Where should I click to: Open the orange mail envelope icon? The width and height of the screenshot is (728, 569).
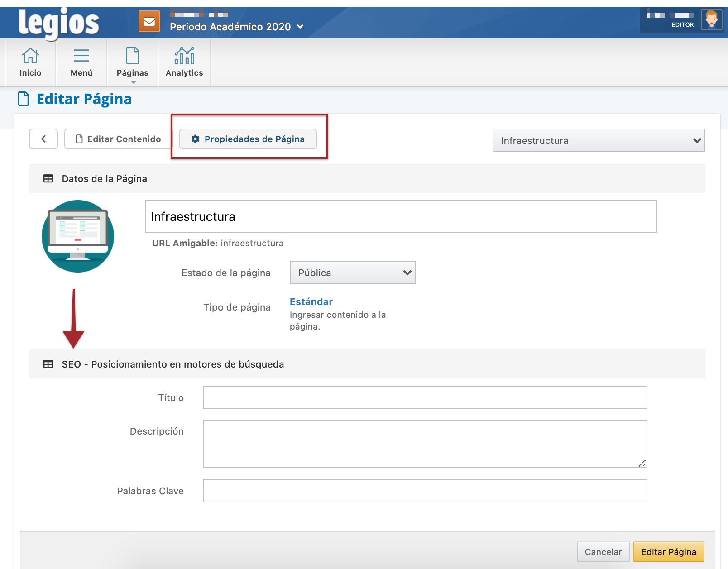(149, 22)
